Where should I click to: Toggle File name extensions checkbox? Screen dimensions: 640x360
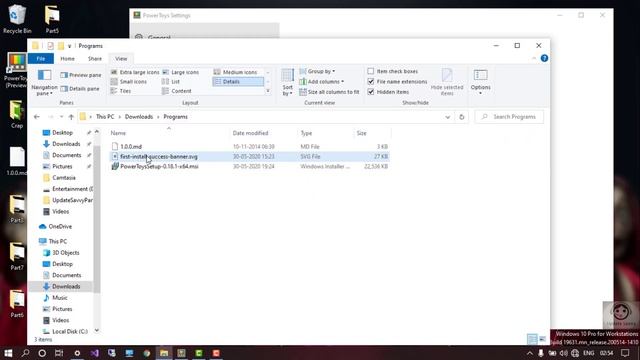(x=371, y=82)
